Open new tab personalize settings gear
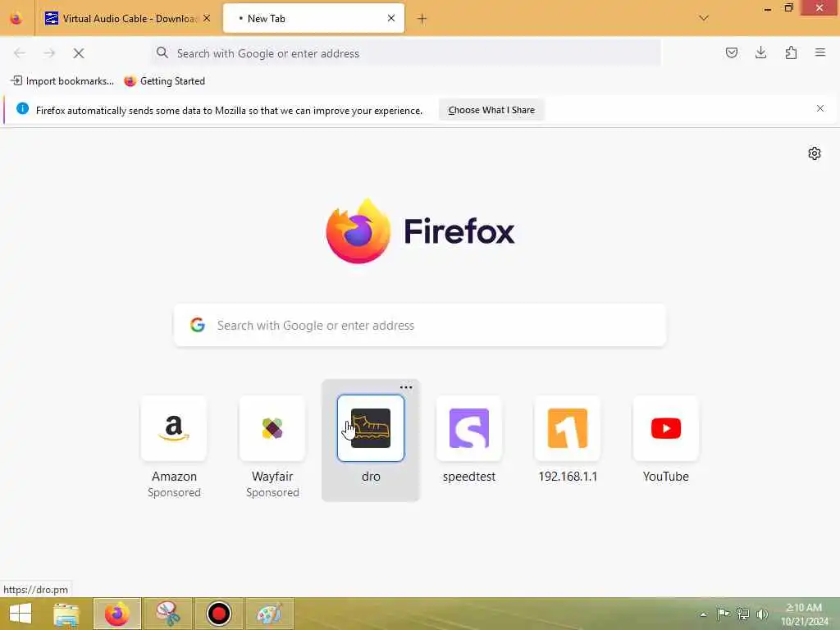Viewport: 840px width, 630px height. point(815,153)
